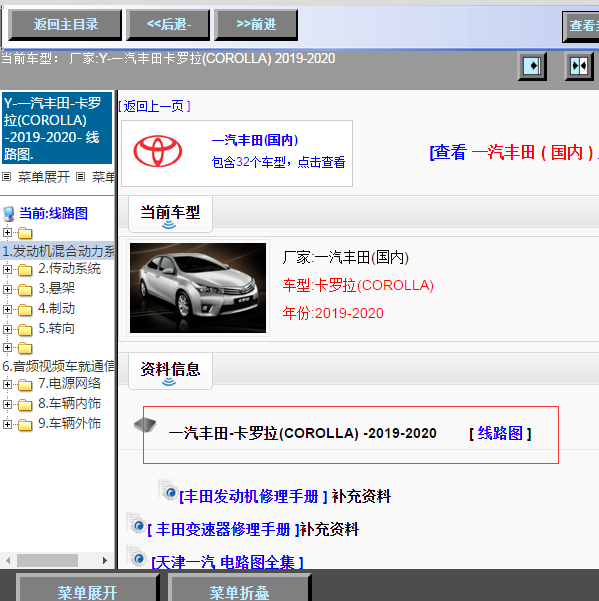Click the folder icon for 7.电源网络
Screen dimensions: 599x601
[x=25, y=384]
